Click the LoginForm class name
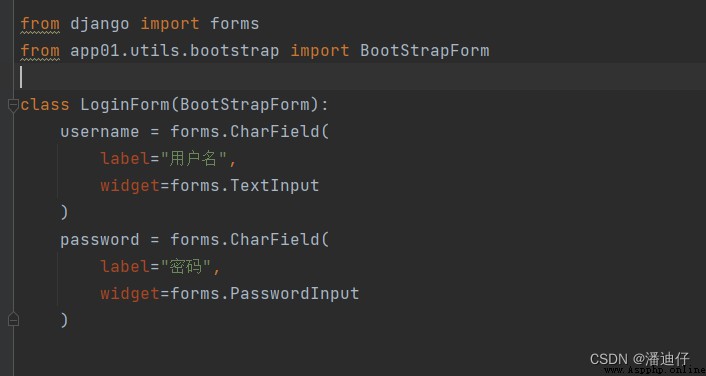Screen dimensions: 706x376 [x=125, y=104]
